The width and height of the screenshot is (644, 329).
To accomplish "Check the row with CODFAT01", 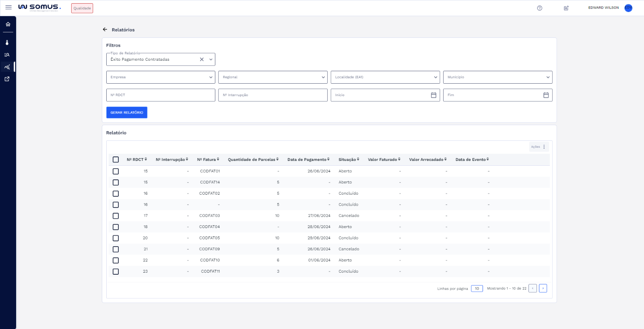I will pyautogui.click(x=116, y=171).
